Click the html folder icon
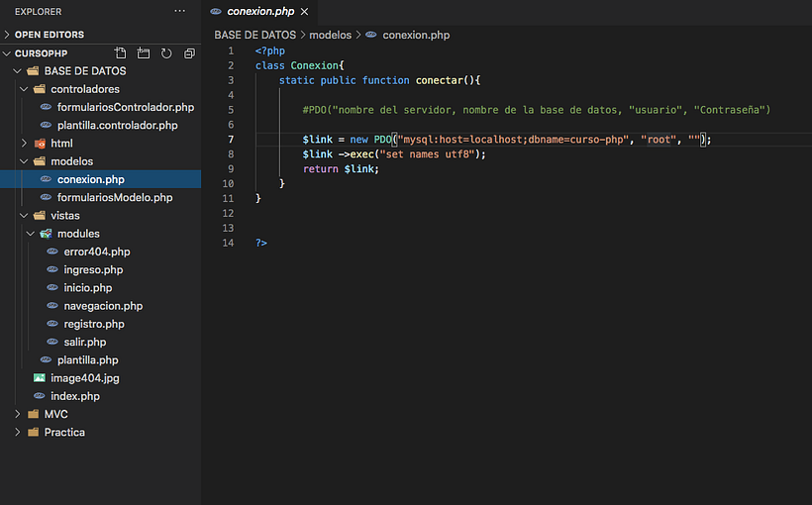Viewport: 812px width, 505px height. click(40, 143)
